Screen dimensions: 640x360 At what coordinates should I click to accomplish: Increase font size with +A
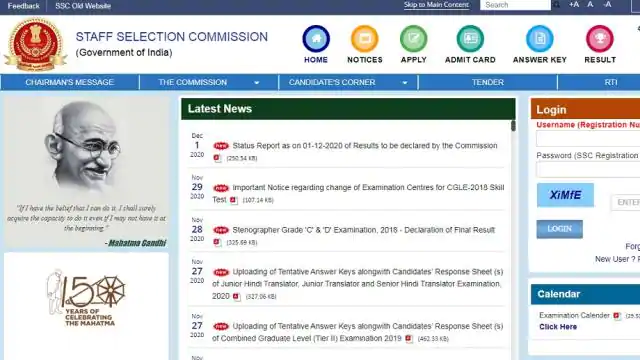pyautogui.click(x=574, y=4)
